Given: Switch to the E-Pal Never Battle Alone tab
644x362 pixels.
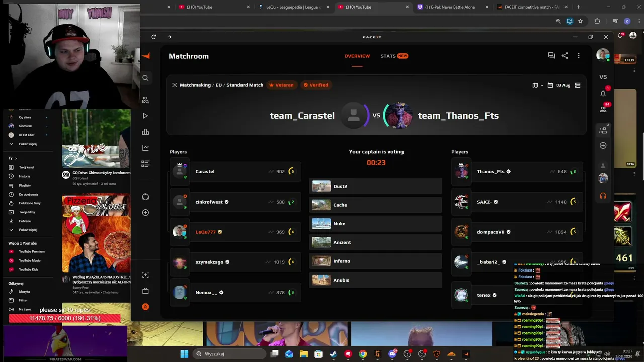Looking at the screenshot, I should point(452,7).
